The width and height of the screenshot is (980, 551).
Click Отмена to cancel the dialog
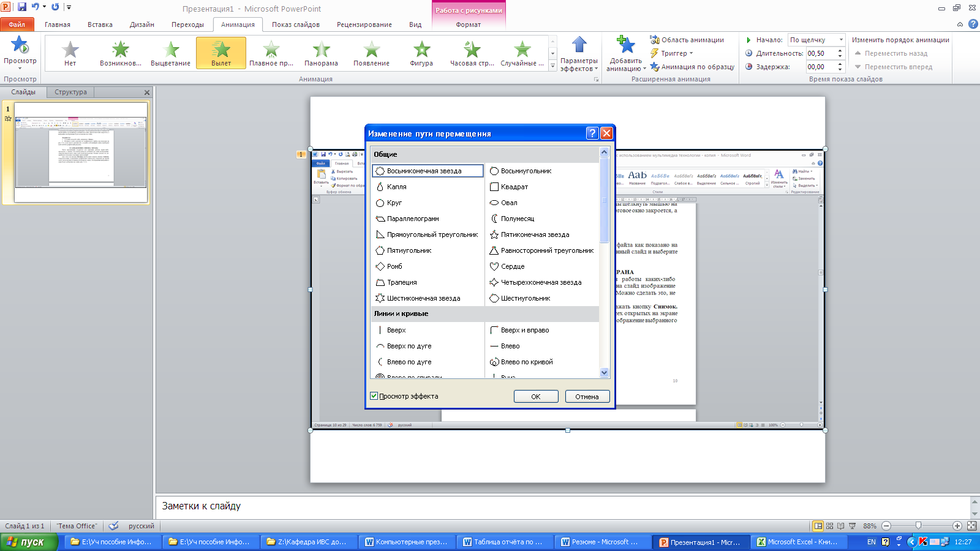pyautogui.click(x=587, y=396)
